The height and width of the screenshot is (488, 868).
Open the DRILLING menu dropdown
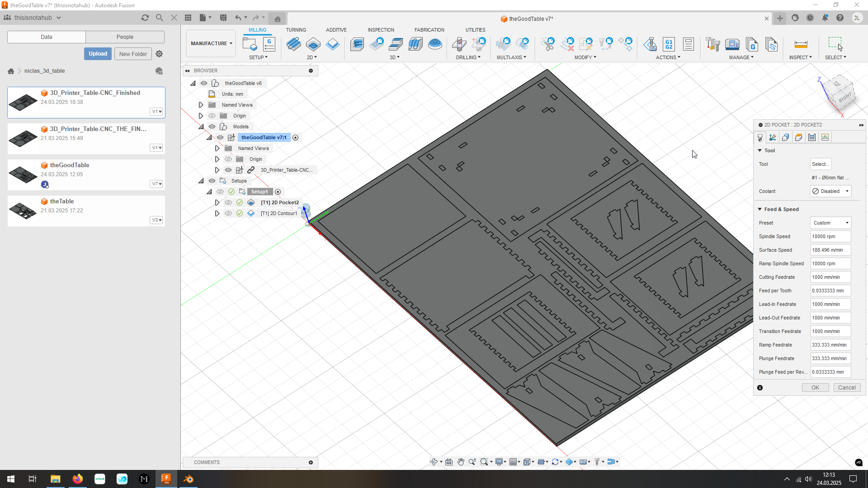[468, 57]
